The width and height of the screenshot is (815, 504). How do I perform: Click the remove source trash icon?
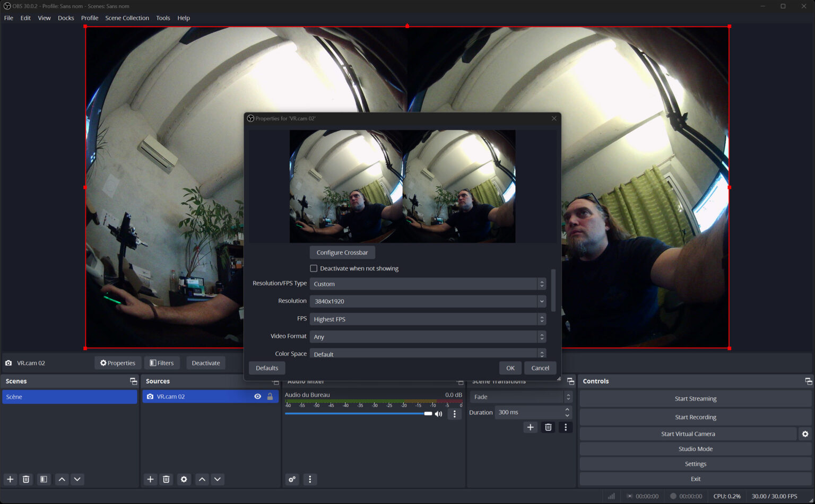[166, 479]
